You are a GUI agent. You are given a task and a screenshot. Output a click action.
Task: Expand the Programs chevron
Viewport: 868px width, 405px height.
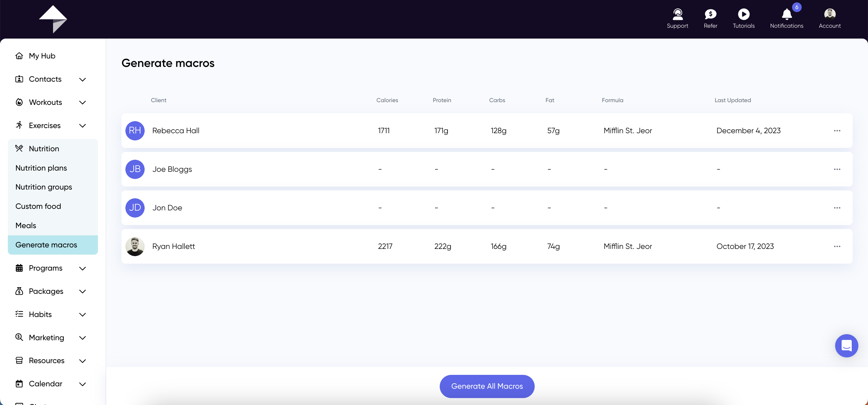82,268
